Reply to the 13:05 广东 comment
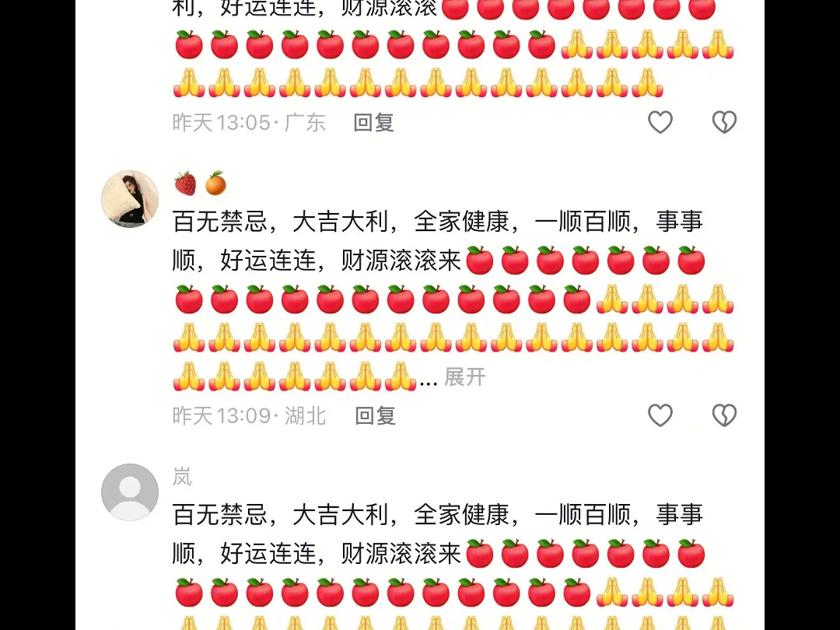This screenshot has width=840, height=630. point(373,123)
